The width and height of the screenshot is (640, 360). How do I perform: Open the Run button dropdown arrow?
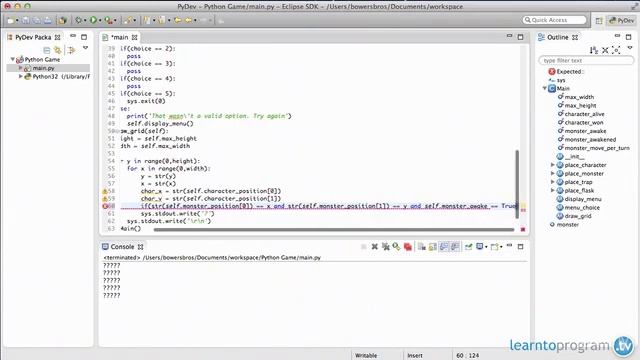point(100,20)
